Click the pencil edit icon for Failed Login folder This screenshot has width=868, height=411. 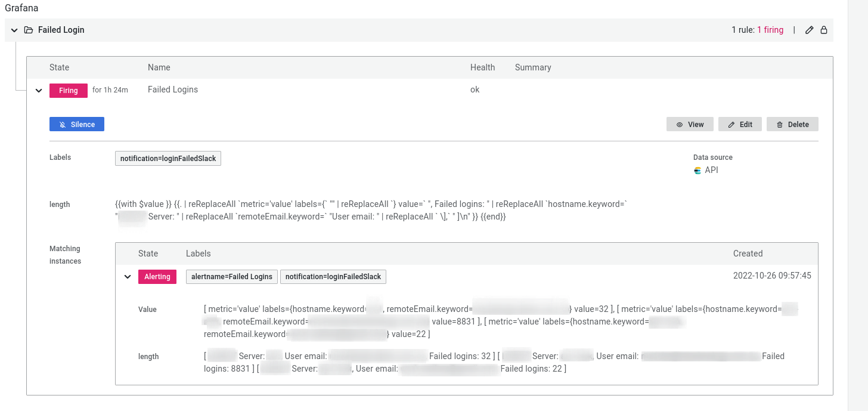click(809, 30)
